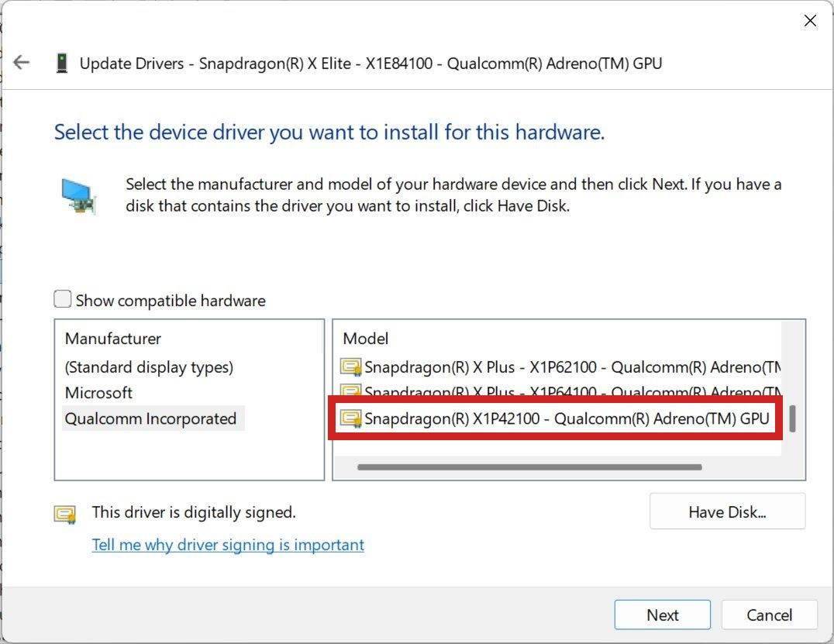Click the certificate icon beside X1P42100 model
The height and width of the screenshot is (644, 834).
[x=350, y=418]
